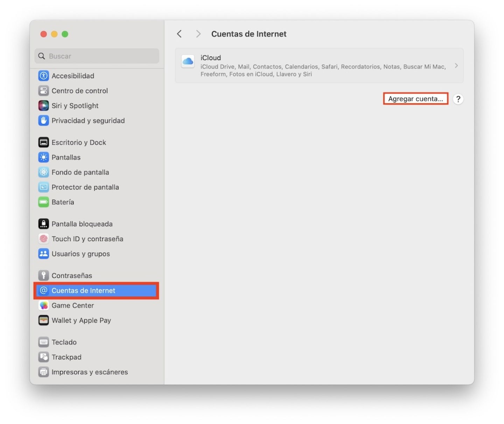Click the Protector de pantalla icon
Screen dimensions: 504x424
pyautogui.click(x=43, y=187)
